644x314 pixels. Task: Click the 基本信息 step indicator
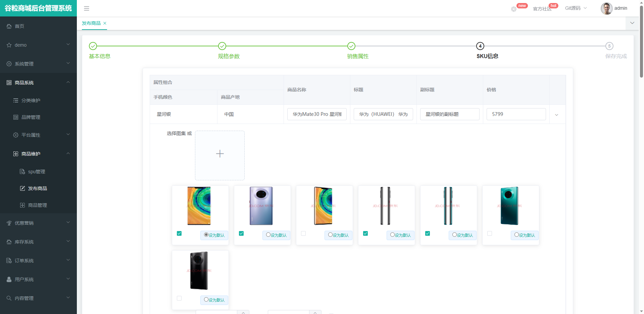pos(93,46)
